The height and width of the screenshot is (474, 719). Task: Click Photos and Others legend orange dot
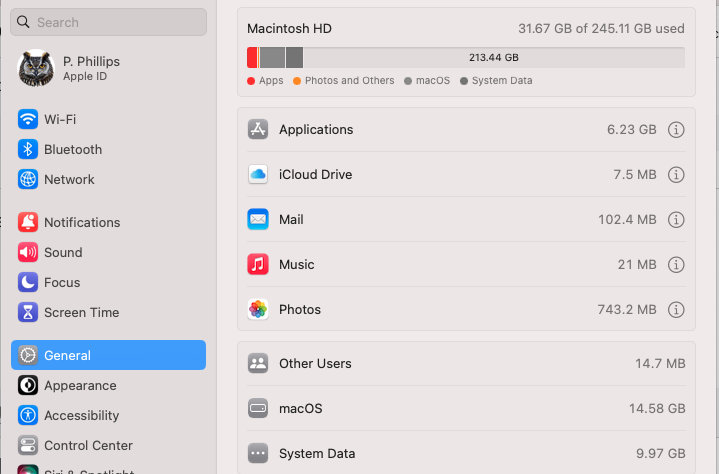(297, 81)
